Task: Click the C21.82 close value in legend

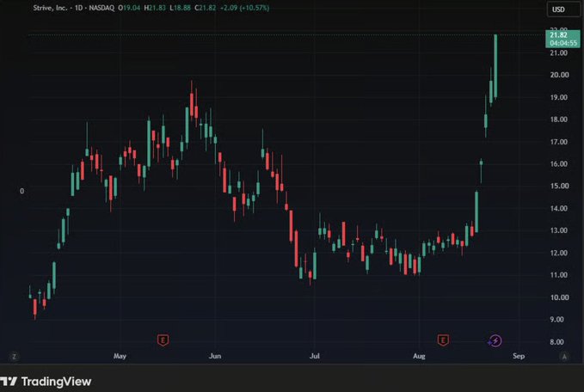Action: [x=205, y=8]
